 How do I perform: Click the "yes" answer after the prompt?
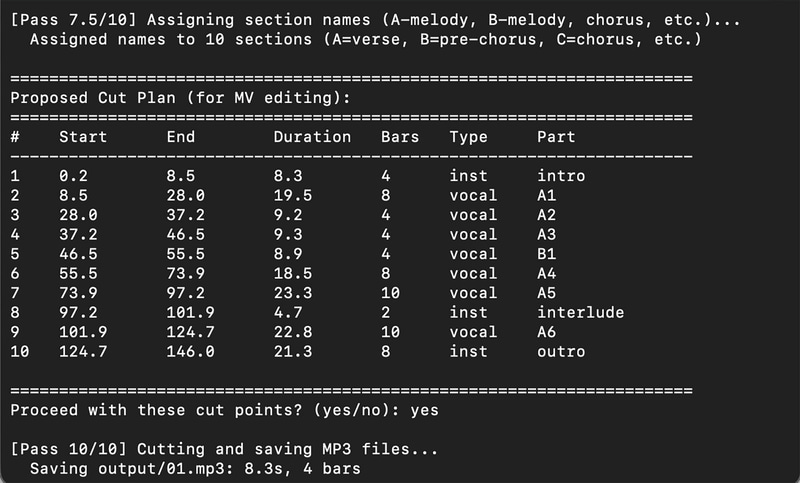click(424, 410)
